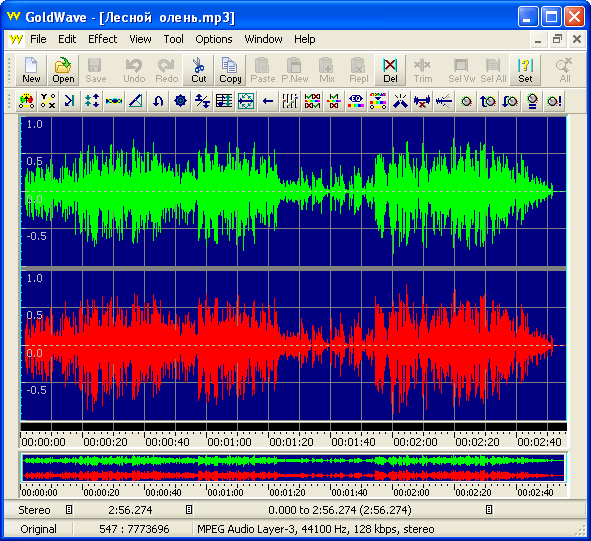591x541 pixels.
Task: Click the Cut scissors icon
Action: point(198,70)
